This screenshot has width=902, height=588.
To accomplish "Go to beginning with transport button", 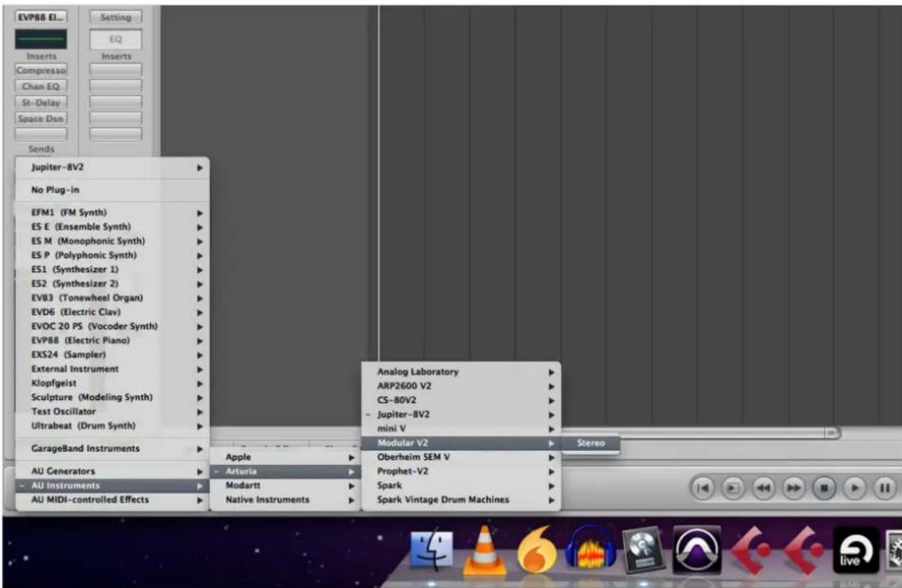I will tap(703, 488).
